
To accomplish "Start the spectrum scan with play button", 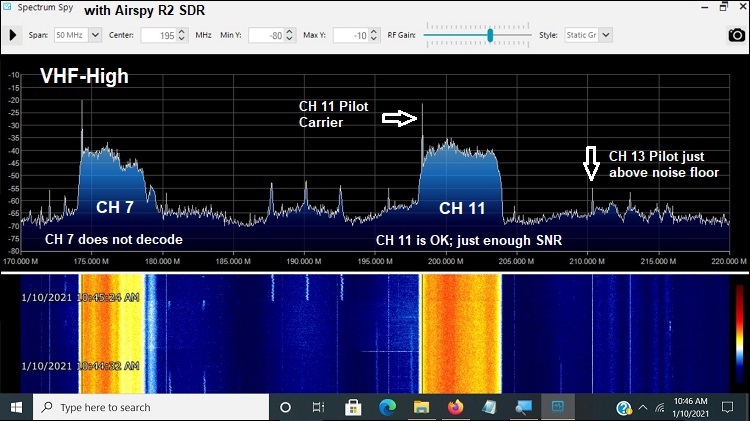I will pyautogui.click(x=13, y=35).
